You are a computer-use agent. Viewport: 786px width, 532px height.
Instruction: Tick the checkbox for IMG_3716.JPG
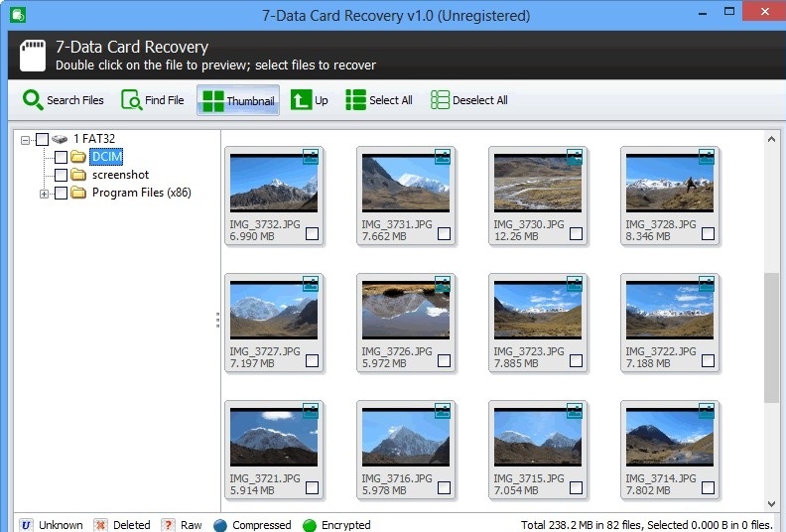point(444,488)
